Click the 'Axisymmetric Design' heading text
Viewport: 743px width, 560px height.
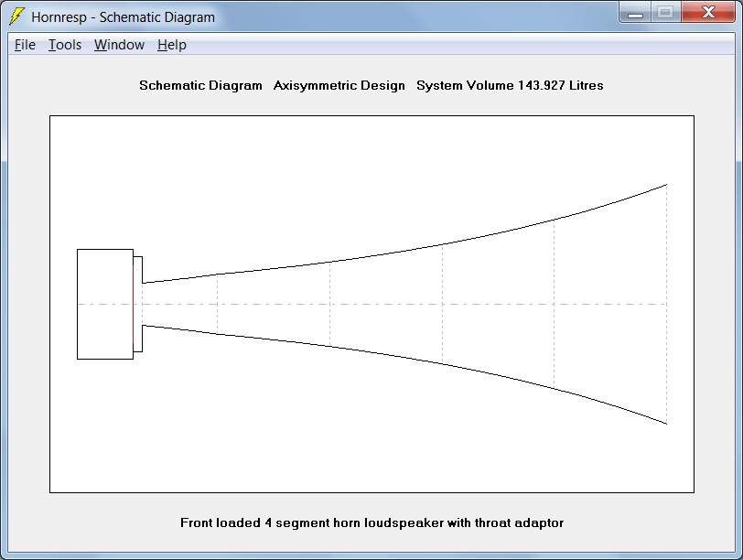339,85
